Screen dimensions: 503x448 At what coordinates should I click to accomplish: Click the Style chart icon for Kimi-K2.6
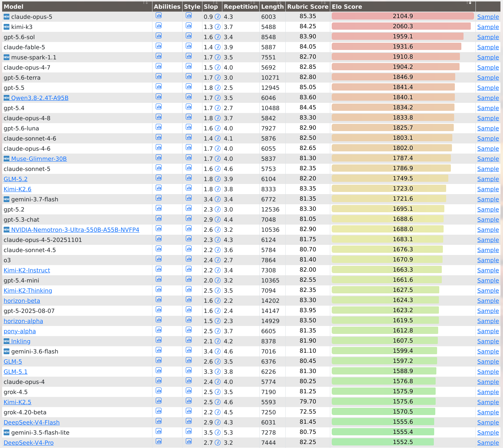coord(189,188)
